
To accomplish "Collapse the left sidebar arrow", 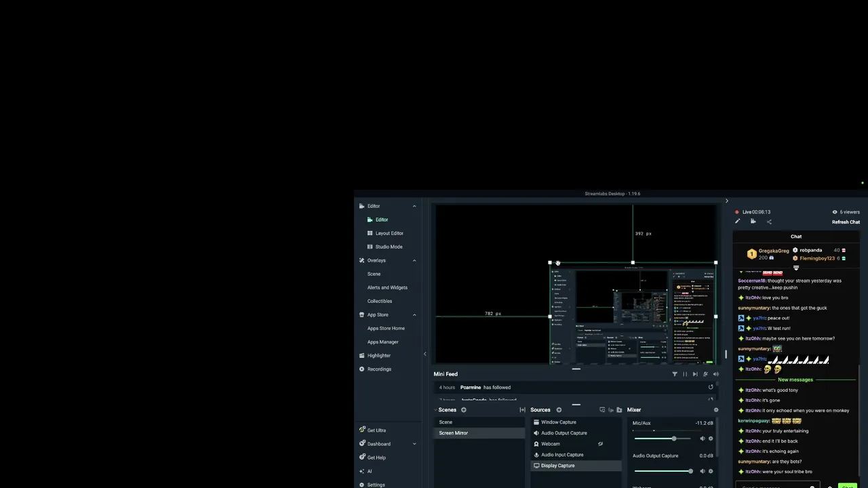I will pyautogui.click(x=425, y=354).
